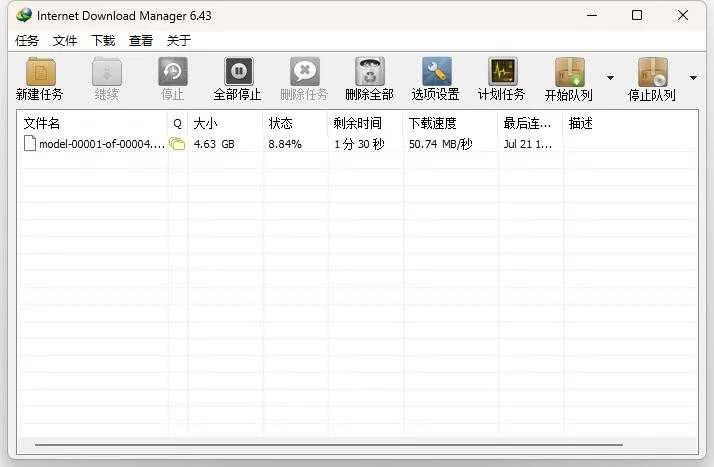Viewport: 714px width, 467px height.
Task: Open the 下载 menu
Action: click(103, 41)
